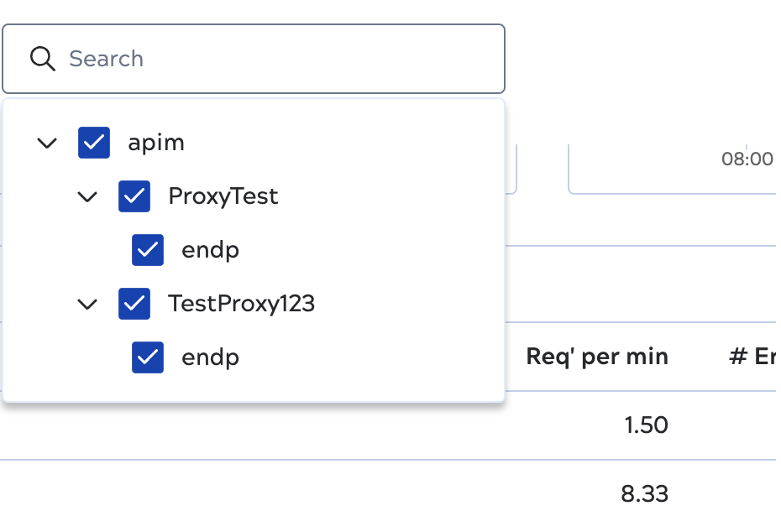Uncheck the endp checkbox under ProxyTest
The height and width of the screenshot is (532, 781).
tap(148, 250)
